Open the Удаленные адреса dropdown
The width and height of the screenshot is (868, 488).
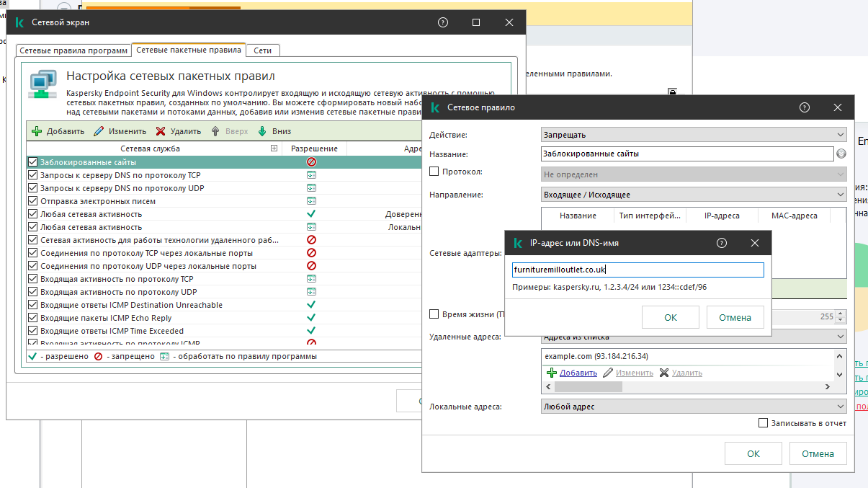[x=694, y=337]
